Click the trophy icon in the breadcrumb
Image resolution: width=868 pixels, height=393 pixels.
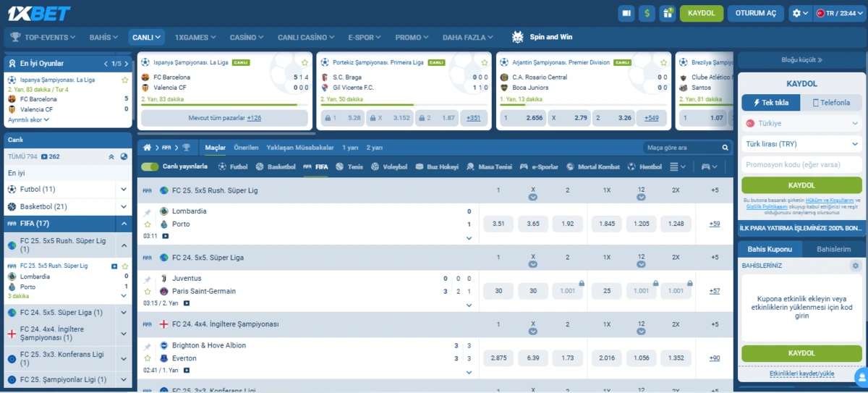pos(186,148)
